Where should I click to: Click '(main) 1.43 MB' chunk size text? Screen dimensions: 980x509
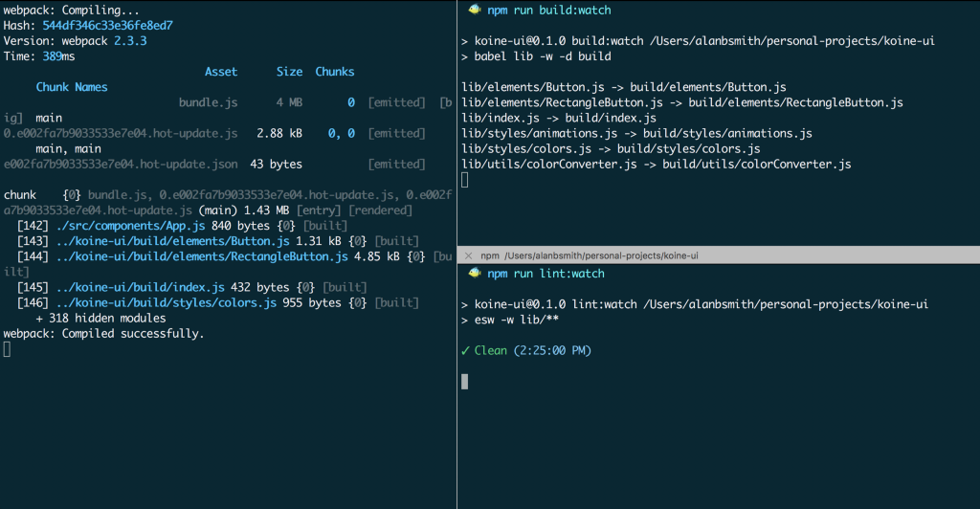244,210
